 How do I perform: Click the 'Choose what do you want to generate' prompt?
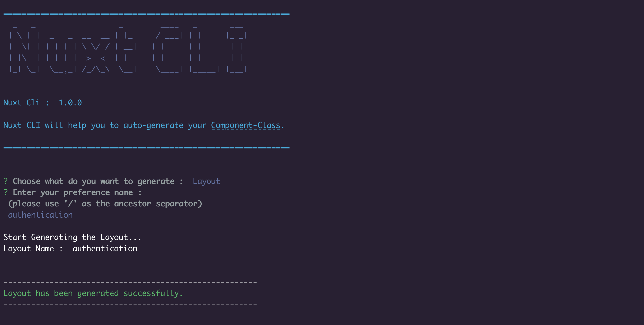pos(93,181)
